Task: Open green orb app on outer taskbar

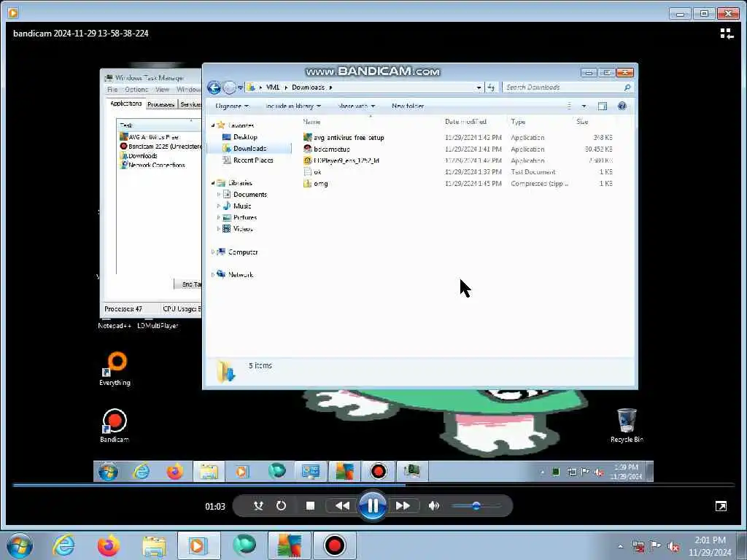Action: pyautogui.click(x=244, y=545)
